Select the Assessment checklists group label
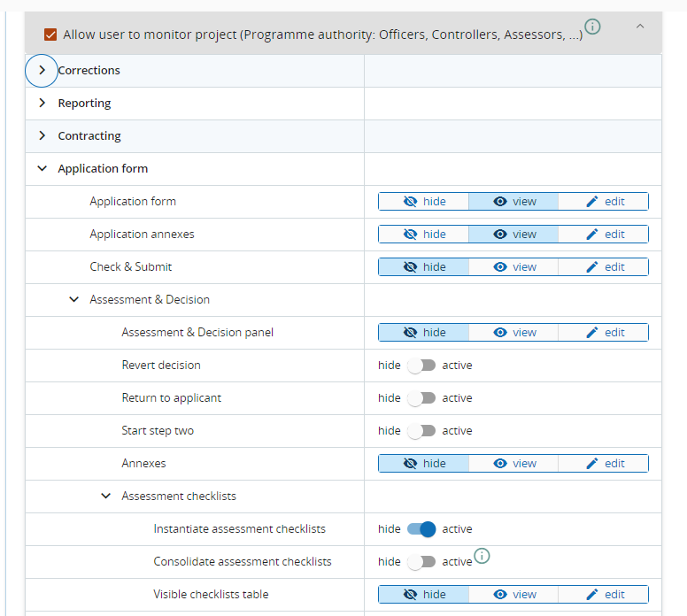Screen dimensions: 687x616 coord(179,496)
